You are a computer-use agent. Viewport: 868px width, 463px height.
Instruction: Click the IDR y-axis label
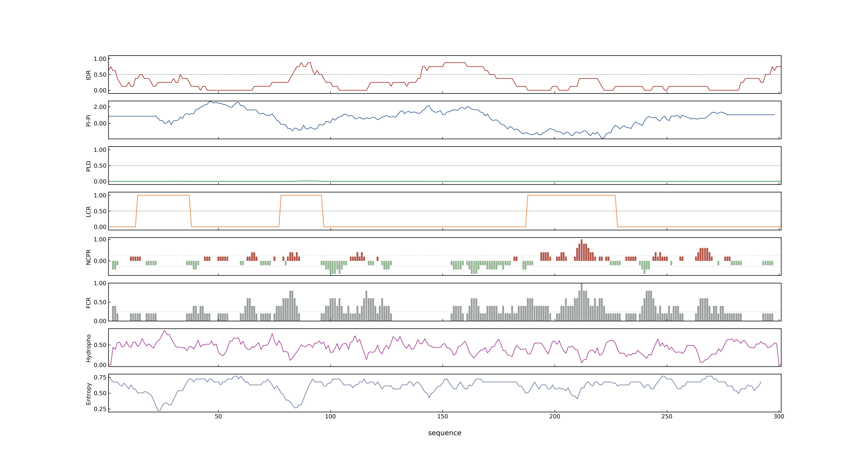tap(88, 75)
